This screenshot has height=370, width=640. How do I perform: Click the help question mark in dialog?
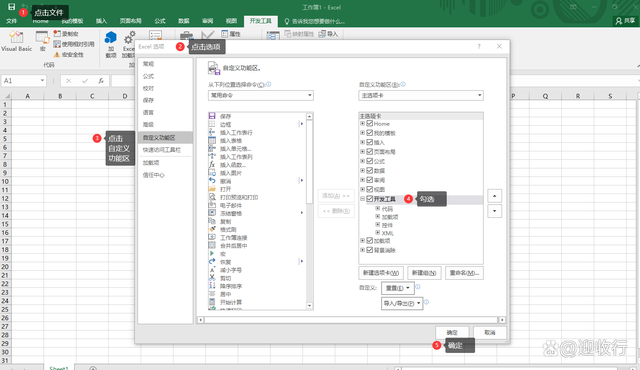pyautogui.click(x=479, y=47)
